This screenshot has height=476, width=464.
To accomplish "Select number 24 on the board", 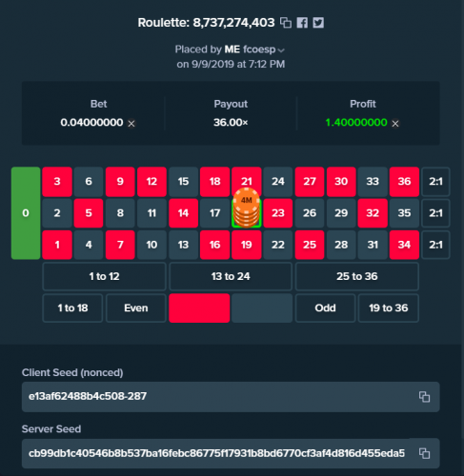I will (278, 182).
